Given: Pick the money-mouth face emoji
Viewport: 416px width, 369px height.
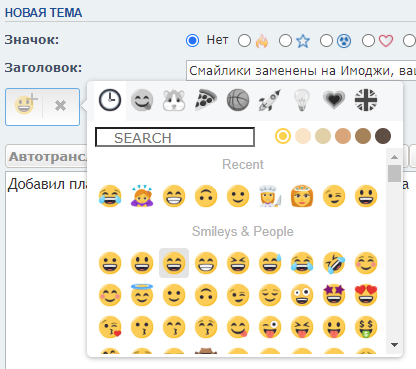Looking at the screenshot, I should pos(366,327).
